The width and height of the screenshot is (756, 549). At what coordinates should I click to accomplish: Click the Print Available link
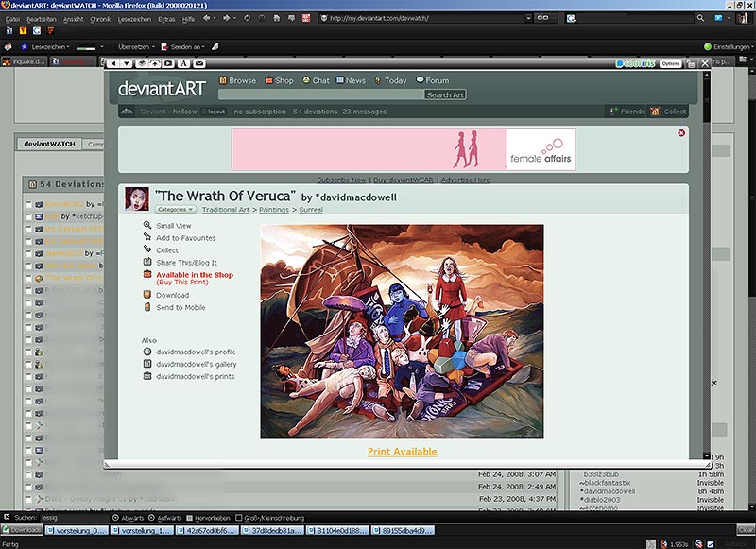coord(403,452)
